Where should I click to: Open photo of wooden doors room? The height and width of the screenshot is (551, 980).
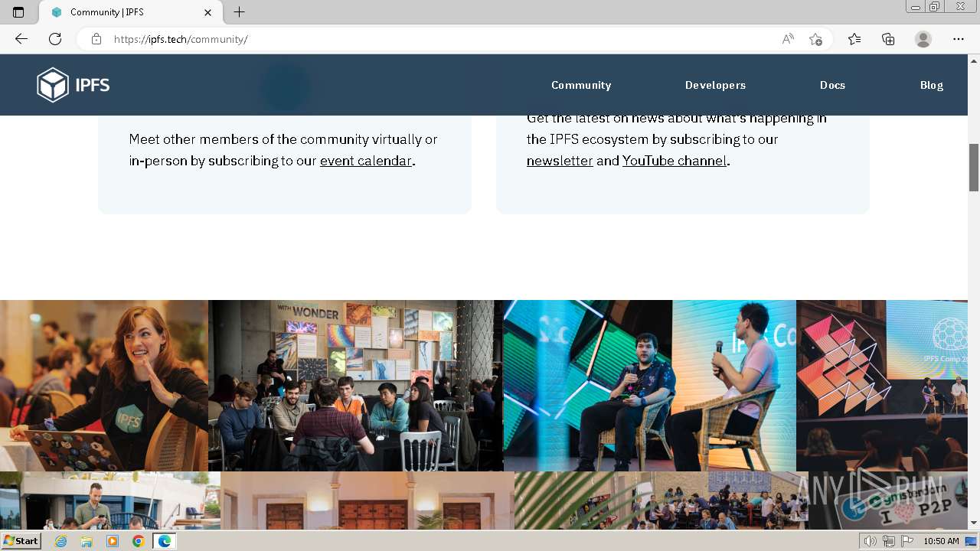click(367, 500)
